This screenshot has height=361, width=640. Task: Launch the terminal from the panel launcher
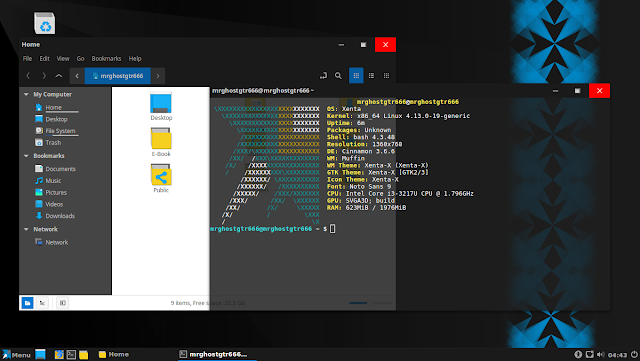[71, 354]
